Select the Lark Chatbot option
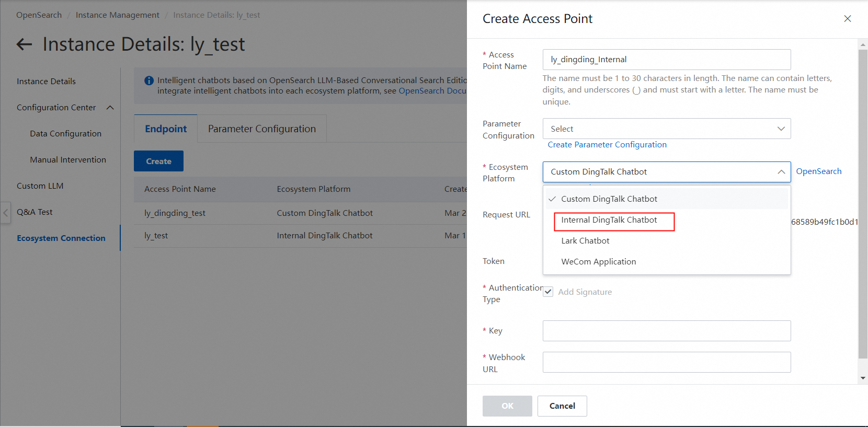 585,241
